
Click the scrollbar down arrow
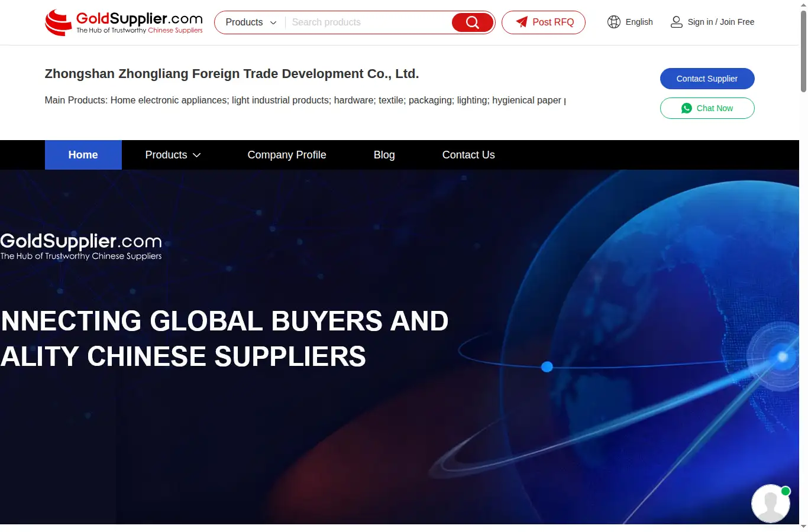pyautogui.click(x=803, y=527)
